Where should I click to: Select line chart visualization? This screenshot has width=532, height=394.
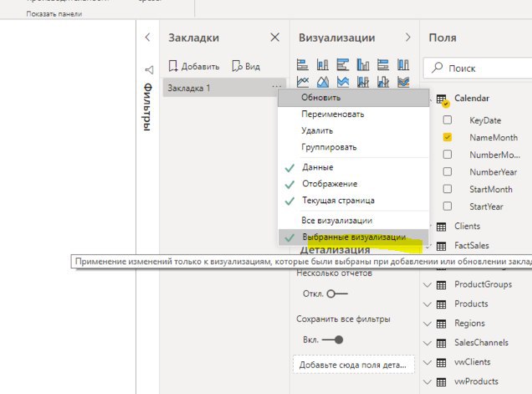click(302, 81)
